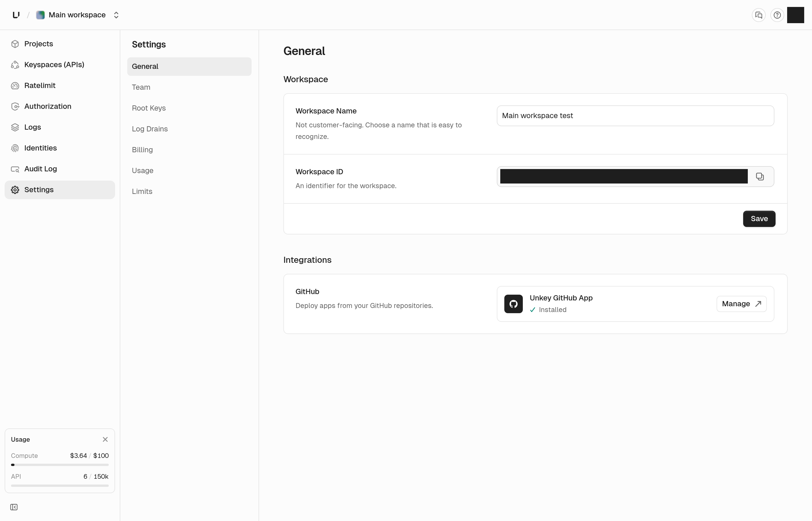Navigate to Ratelimit
Screen dimensions: 812x521
point(60,86)
